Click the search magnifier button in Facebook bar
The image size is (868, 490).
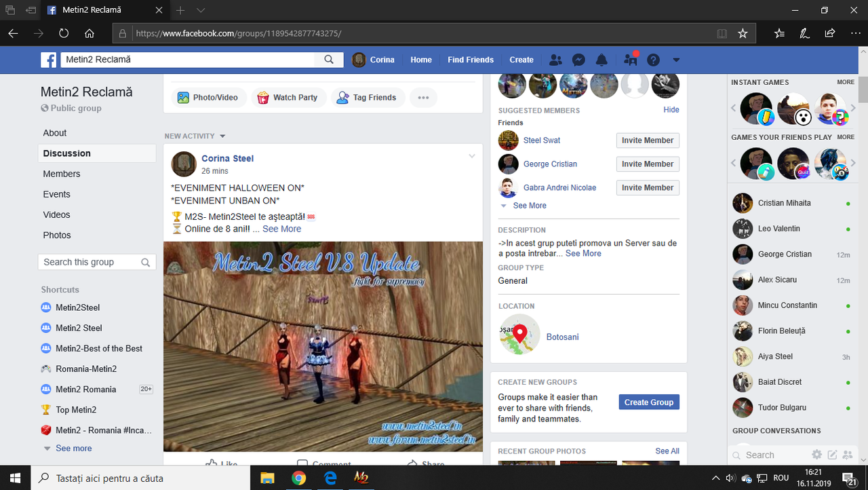coord(329,60)
